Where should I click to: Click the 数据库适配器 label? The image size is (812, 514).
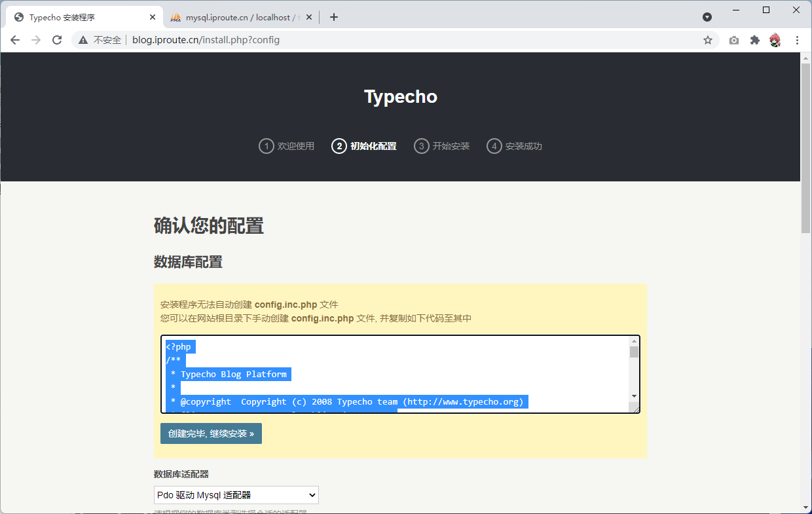[x=181, y=474]
